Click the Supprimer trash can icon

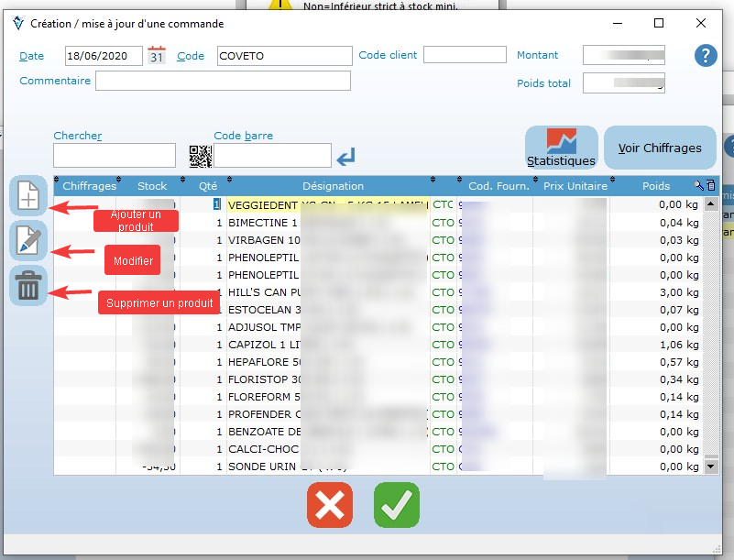tap(28, 286)
